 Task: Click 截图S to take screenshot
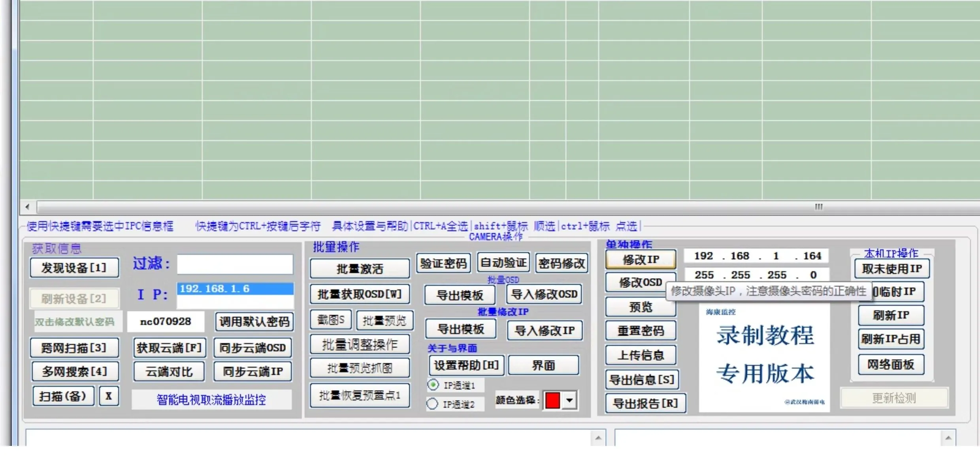click(330, 319)
